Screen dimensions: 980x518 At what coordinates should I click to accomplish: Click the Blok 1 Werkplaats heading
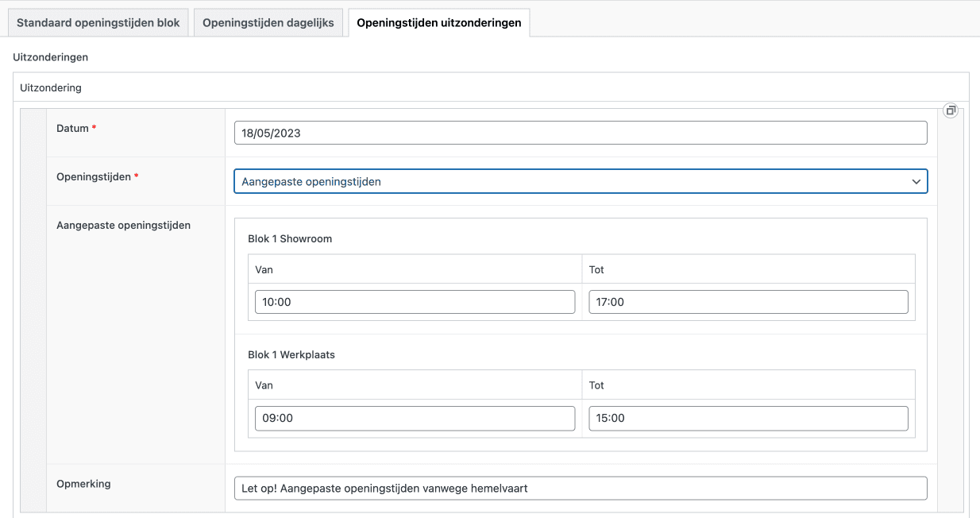point(291,354)
